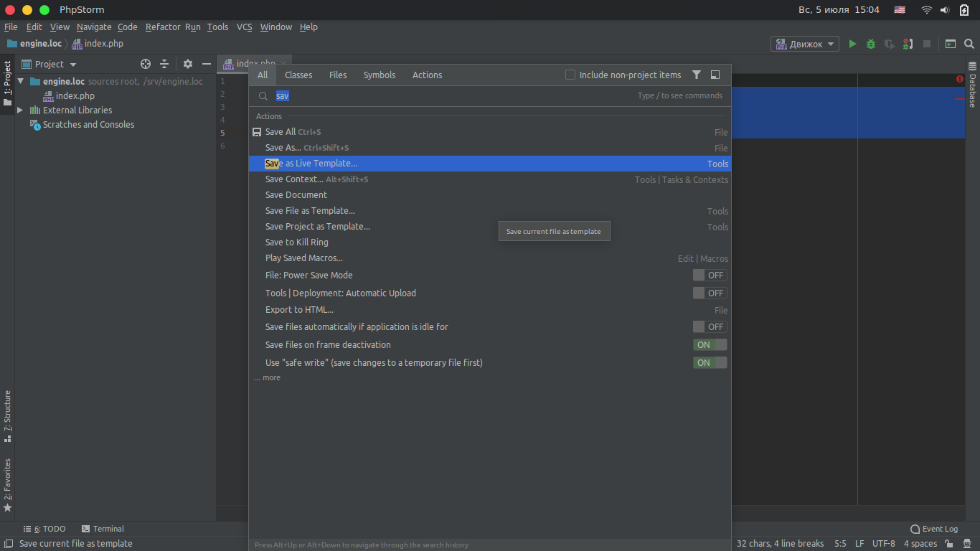Image resolution: width=980 pixels, height=551 pixels.
Task: Switch to Symbols tab in search popup
Action: tap(380, 75)
